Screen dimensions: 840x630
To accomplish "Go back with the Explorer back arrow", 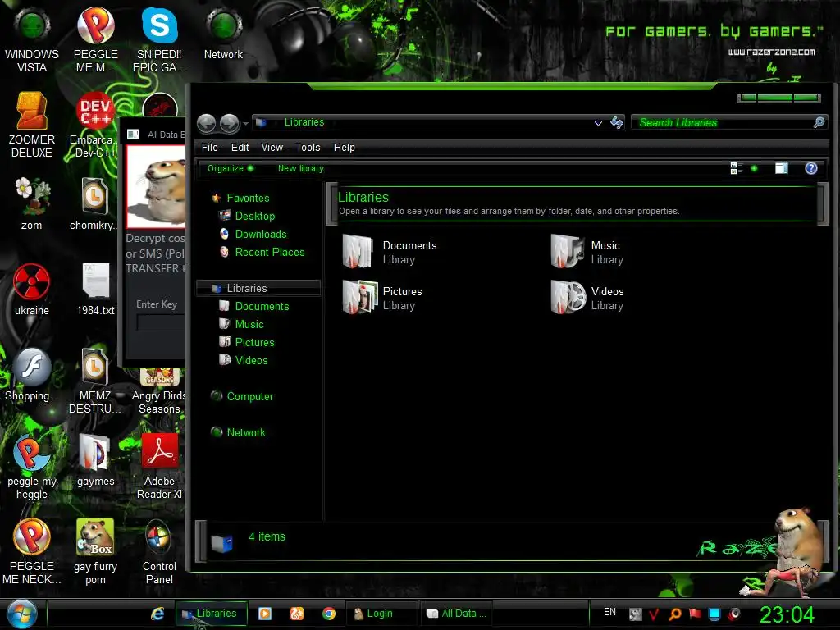I will point(206,123).
